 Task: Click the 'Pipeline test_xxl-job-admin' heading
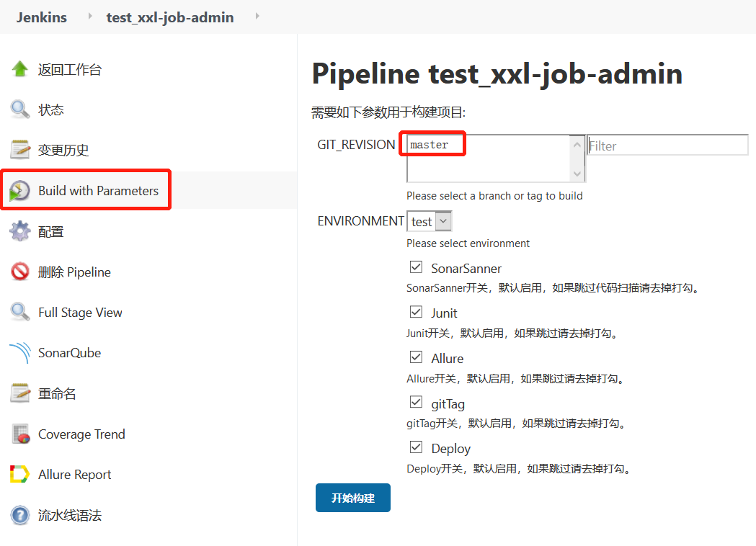[x=497, y=73]
